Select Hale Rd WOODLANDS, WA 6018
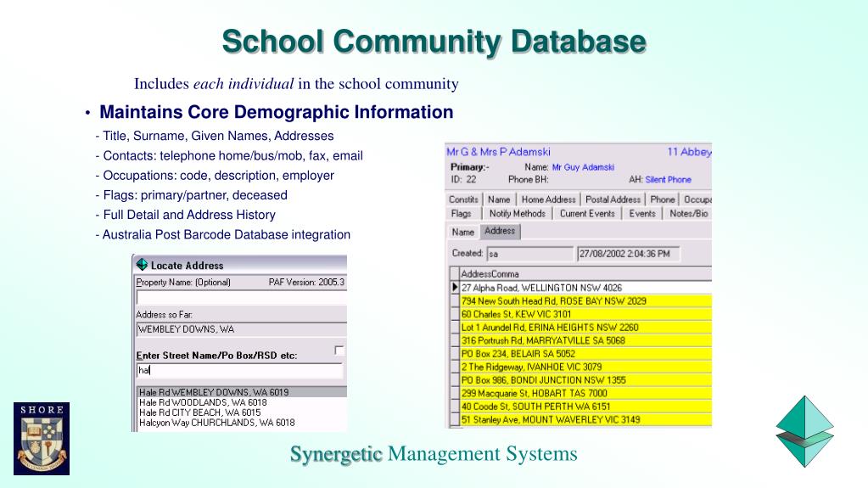This screenshot has width=868, height=488. (242, 402)
